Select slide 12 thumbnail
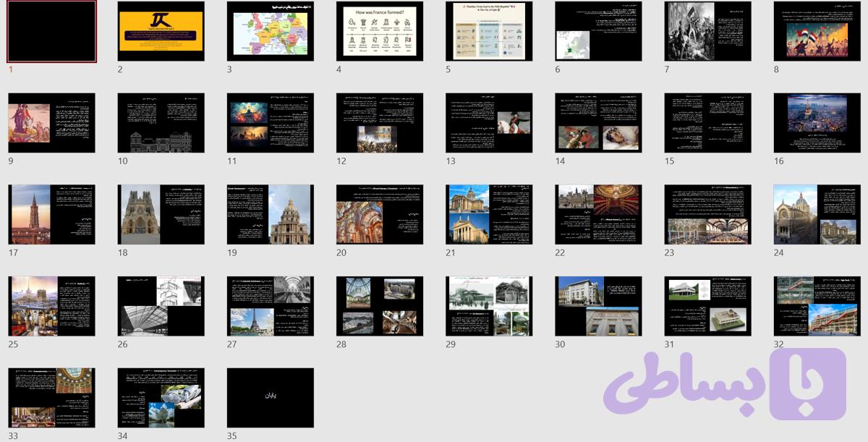Image resolution: width=868 pixels, height=442 pixels. point(380,123)
